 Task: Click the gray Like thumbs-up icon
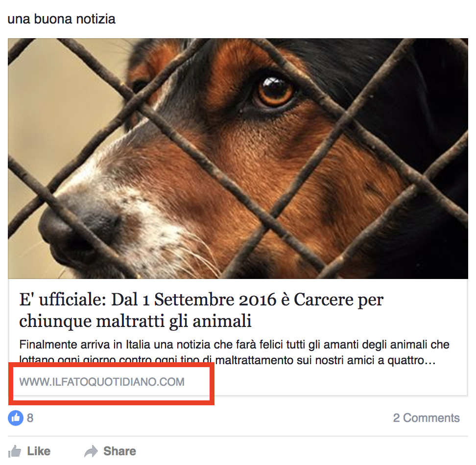tap(15, 451)
